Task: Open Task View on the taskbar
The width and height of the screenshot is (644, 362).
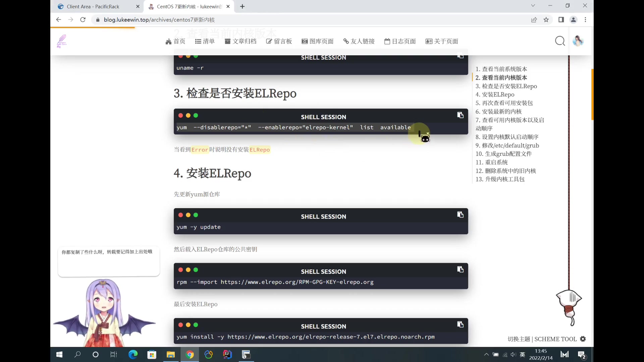Action: point(114,355)
